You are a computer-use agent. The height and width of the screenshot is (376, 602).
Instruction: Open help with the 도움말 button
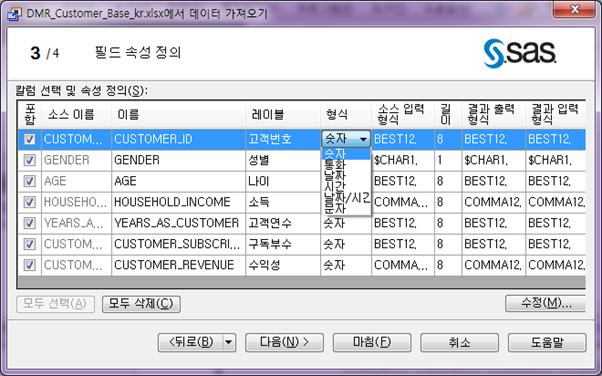[x=547, y=342]
